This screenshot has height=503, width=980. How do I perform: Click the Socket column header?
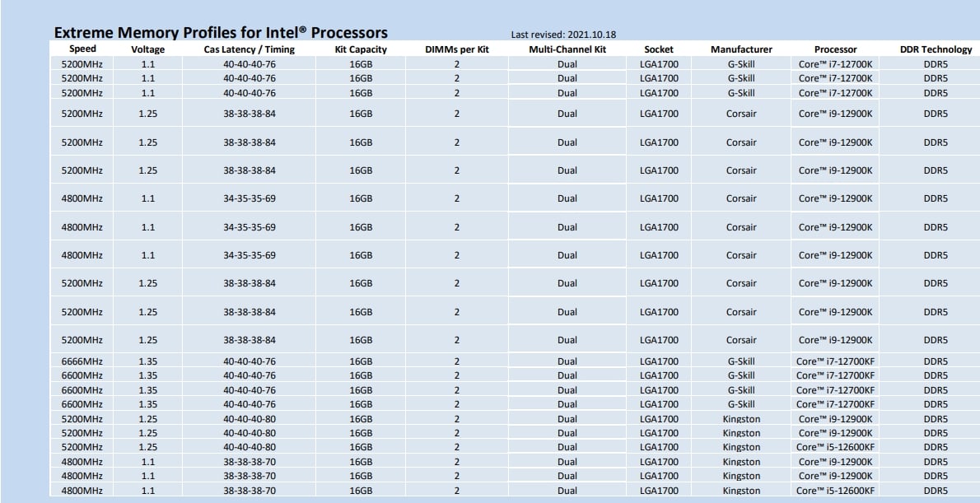point(659,49)
